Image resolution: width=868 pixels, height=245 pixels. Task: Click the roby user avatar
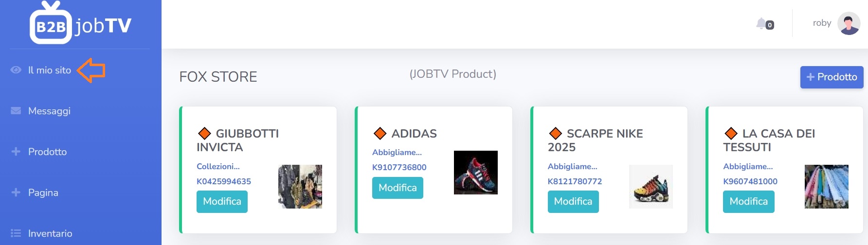(x=849, y=23)
